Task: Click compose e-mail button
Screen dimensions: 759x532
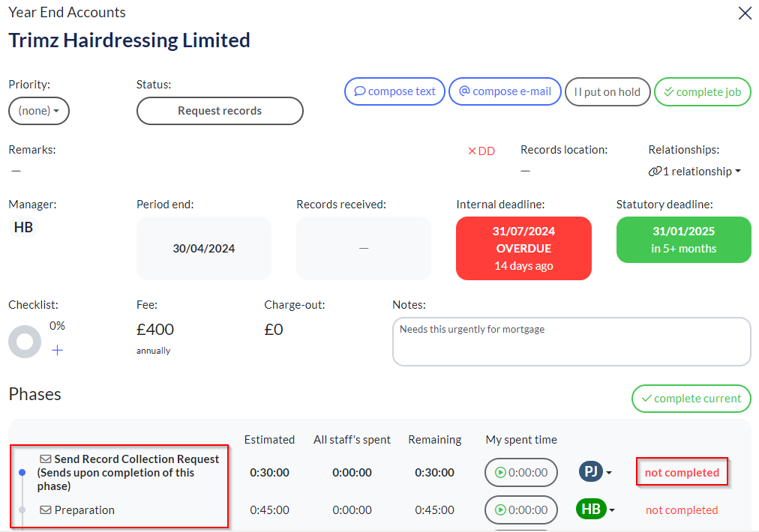Action: click(505, 91)
